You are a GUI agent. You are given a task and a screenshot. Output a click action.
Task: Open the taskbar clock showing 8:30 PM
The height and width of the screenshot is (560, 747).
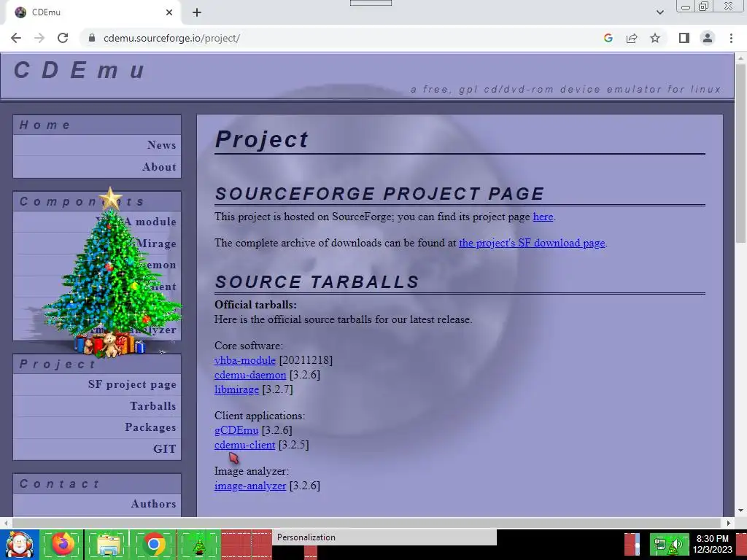712,544
